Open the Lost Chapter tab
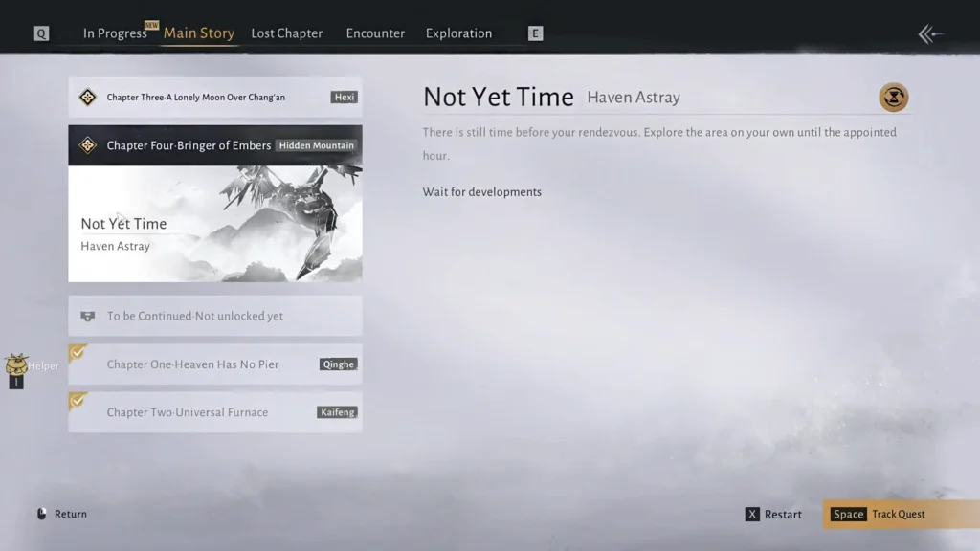 (287, 33)
